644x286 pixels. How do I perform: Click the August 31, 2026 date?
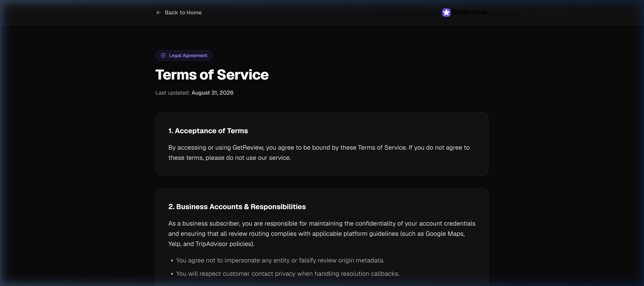212,93
